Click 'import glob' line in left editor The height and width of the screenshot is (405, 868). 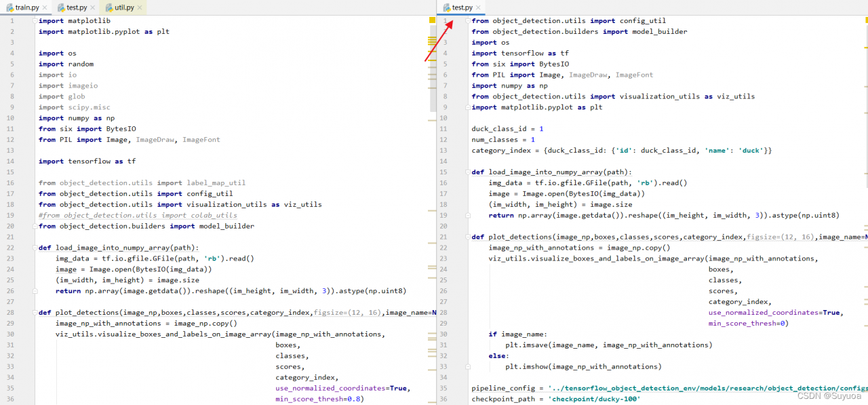pyautogui.click(x=62, y=96)
